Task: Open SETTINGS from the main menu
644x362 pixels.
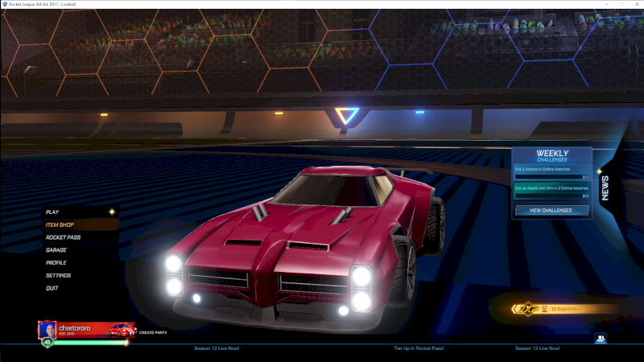Action: click(58, 275)
